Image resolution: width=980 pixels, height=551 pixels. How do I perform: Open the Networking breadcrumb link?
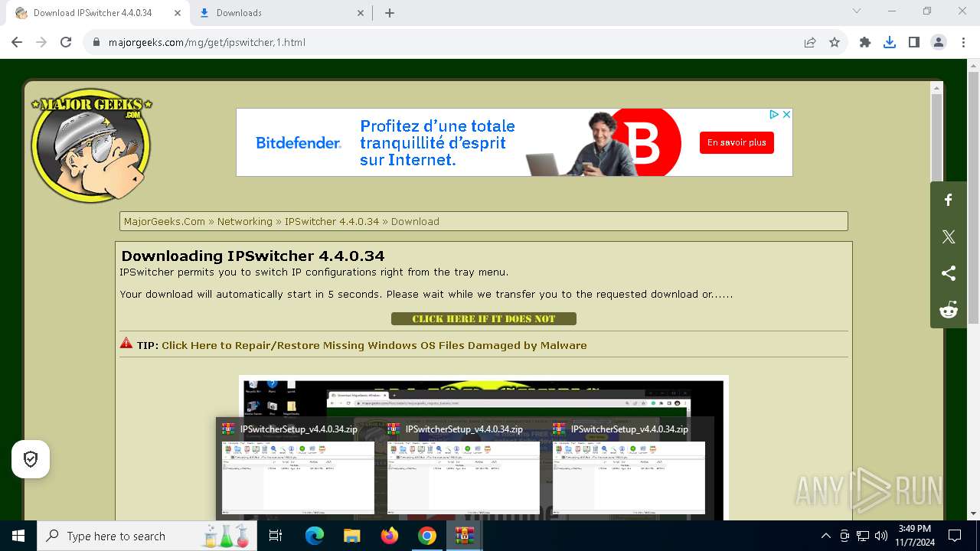tap(245, 221)
